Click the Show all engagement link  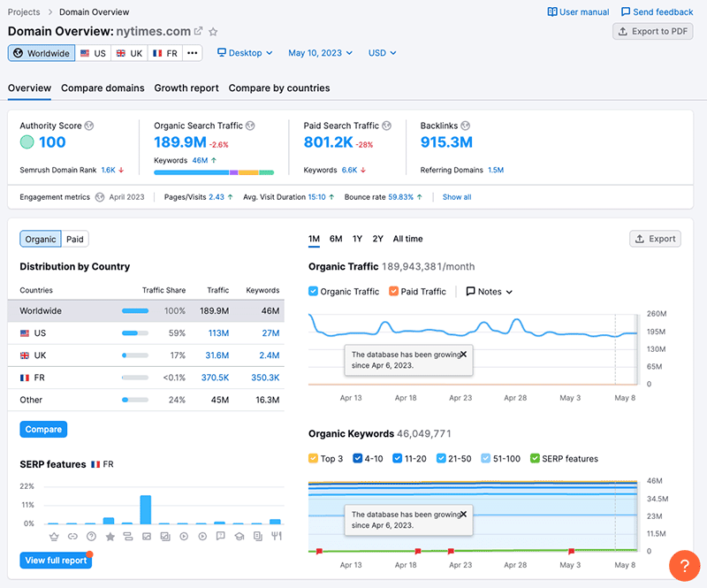(457, 197)
